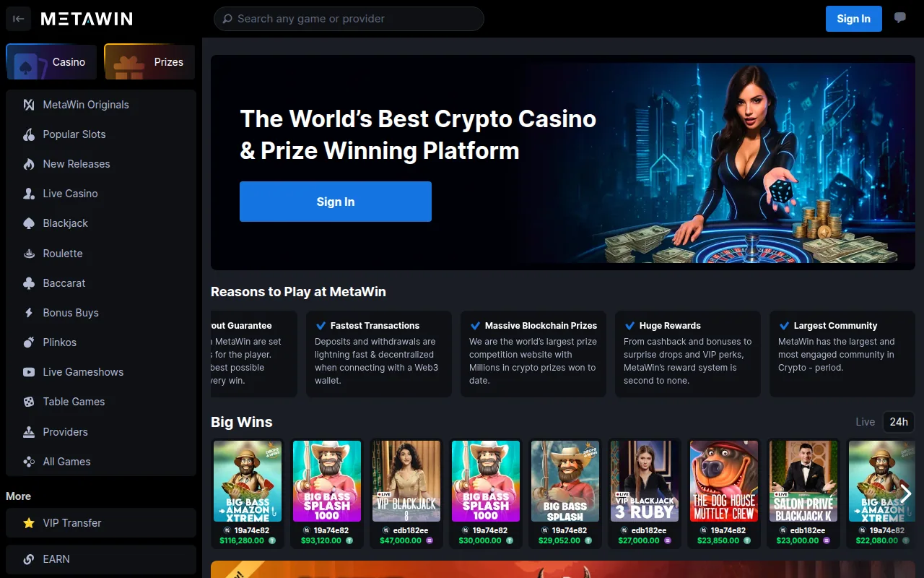Collapse the sidebar with the arrow icon
The width and height of the screenshot is (924, 578).
coord(19,19)
